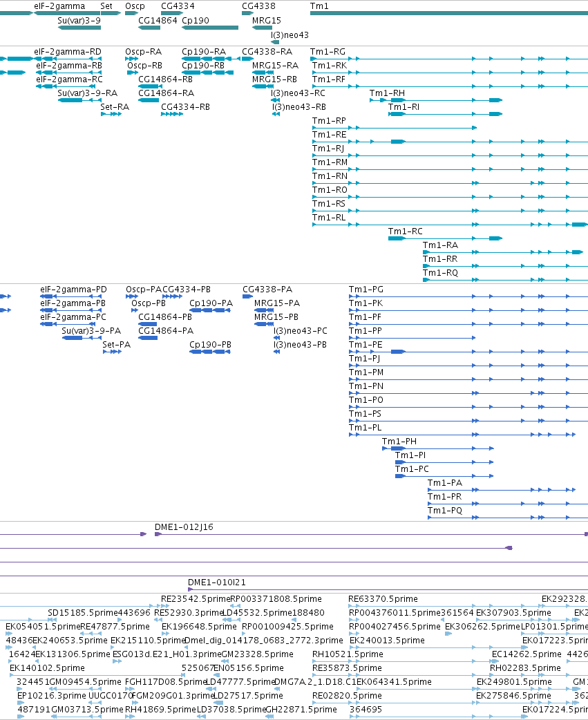Click the Tm1 gene label
The height and width of the screenshot is (720, 588).
point(319,6)
